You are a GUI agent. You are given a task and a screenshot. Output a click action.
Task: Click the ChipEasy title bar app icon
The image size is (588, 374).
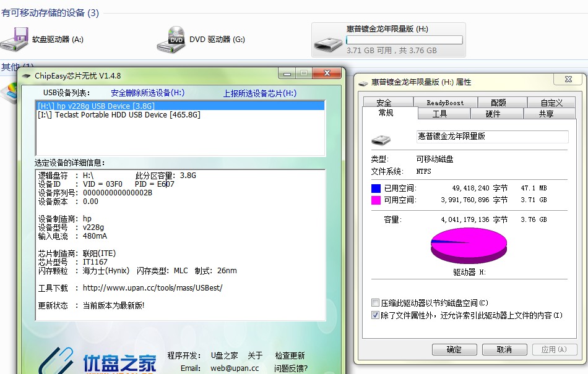pyautogui.click(x=26, y=76)
